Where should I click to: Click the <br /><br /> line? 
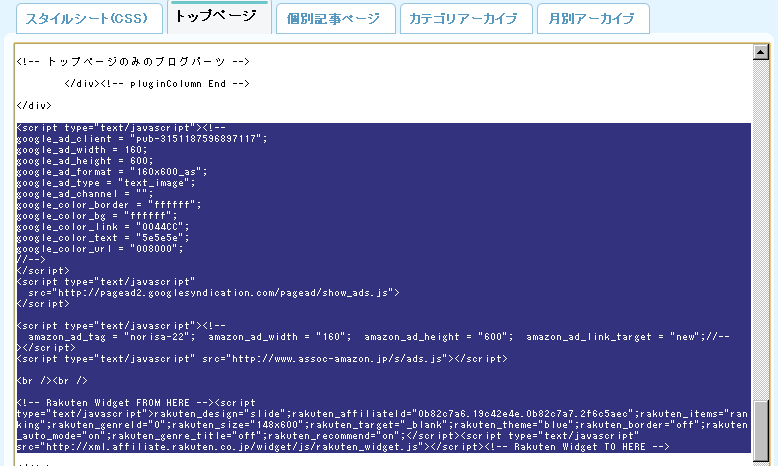(x=52, y=381)
